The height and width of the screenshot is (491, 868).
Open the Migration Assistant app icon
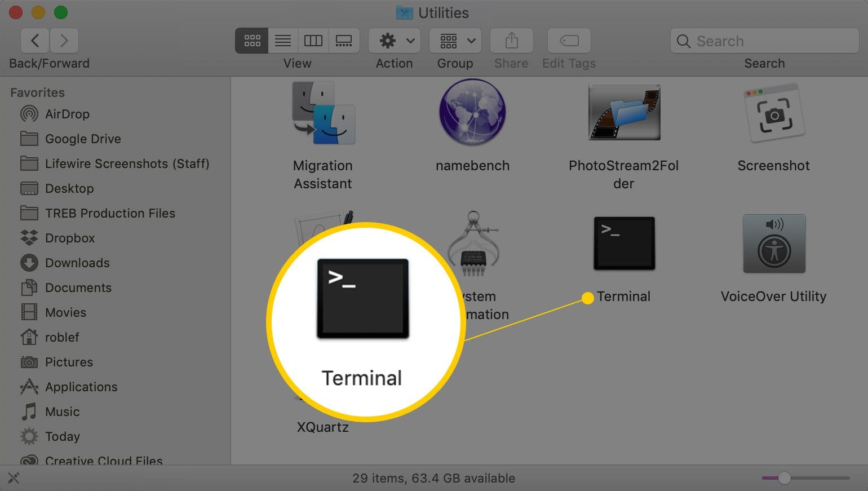pos(323,113)
